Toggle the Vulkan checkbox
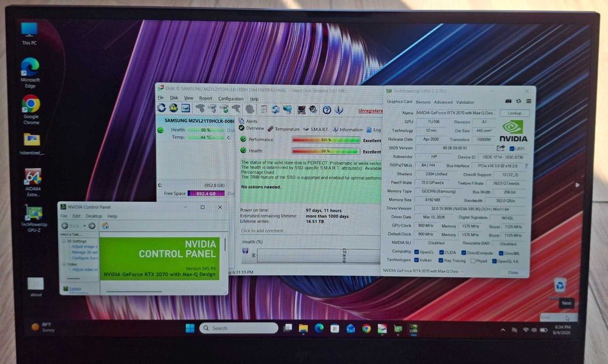 click(x=416, y=260)
